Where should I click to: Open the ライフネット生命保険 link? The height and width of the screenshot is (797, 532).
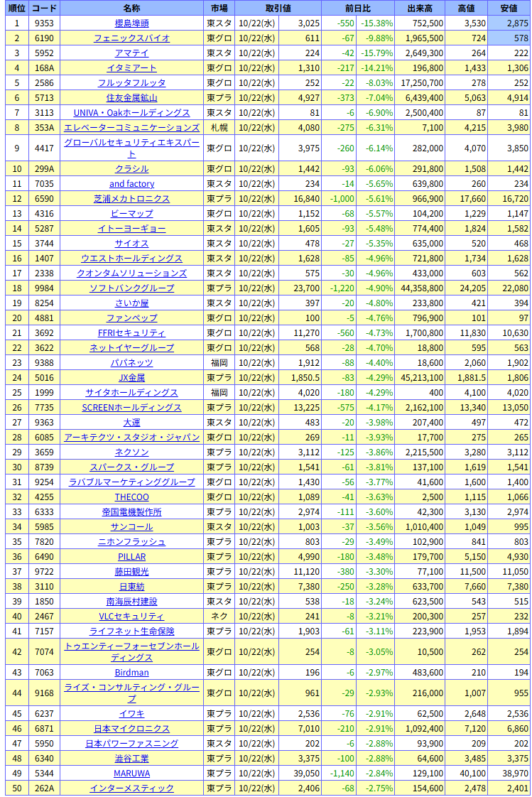pos(131,631)
